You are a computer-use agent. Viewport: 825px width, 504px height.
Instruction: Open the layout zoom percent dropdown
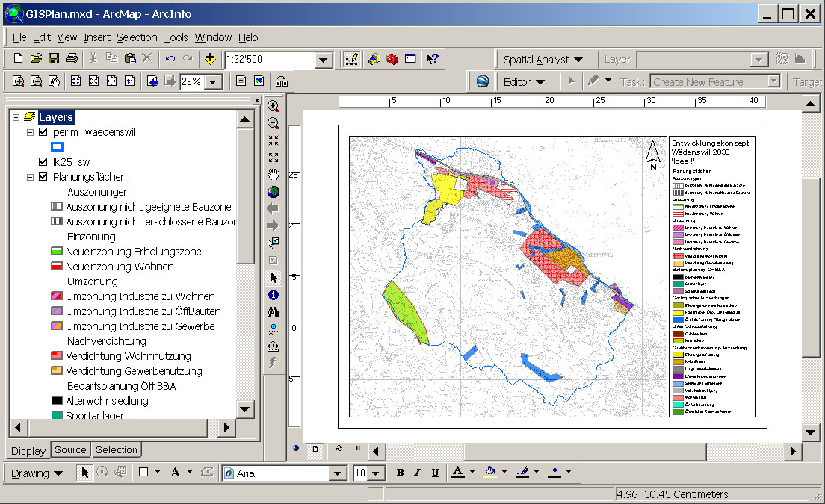[x=213, y=82]
